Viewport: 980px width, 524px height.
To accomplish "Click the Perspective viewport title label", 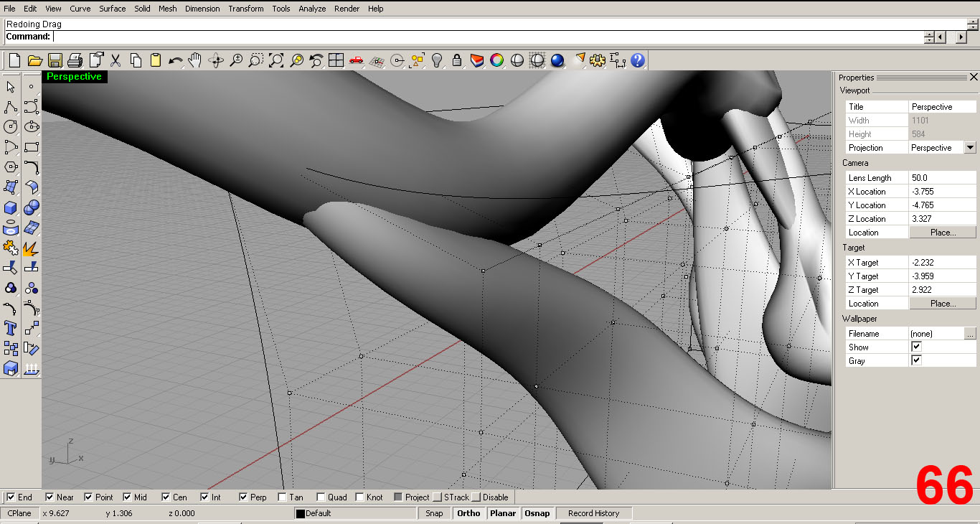I will tap(74, 77).
